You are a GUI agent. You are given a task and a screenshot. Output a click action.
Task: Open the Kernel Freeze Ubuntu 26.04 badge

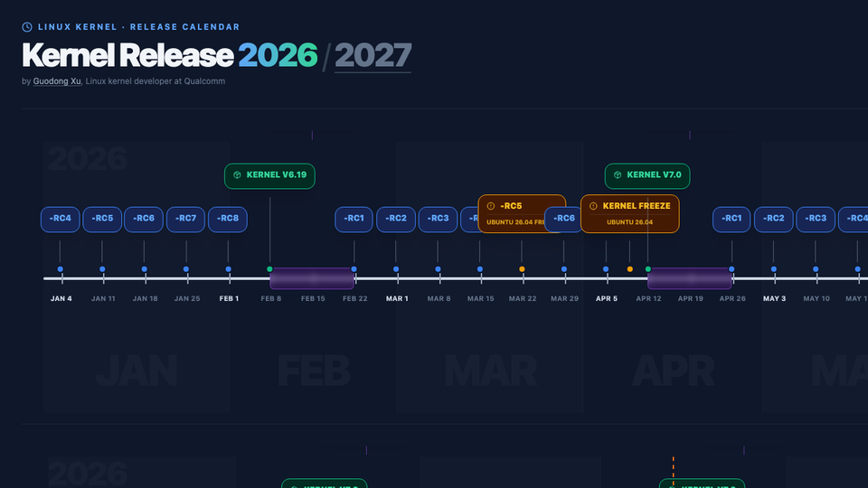tap(630, 213)
